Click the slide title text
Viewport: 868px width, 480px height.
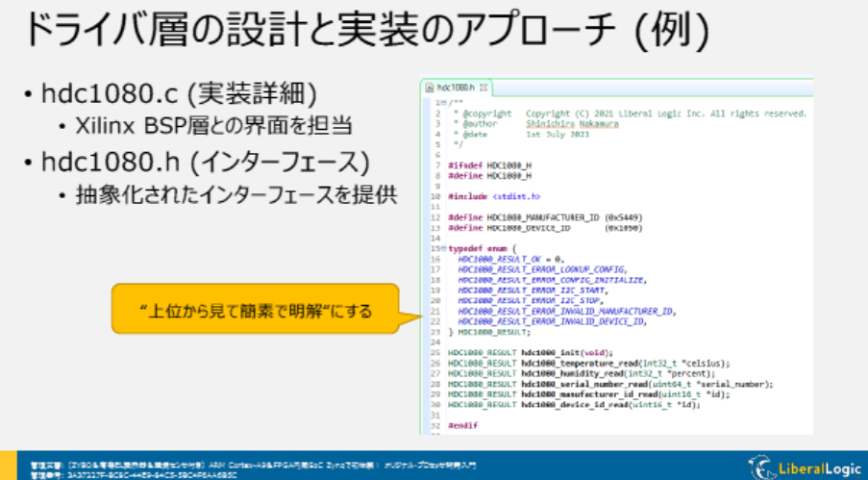click(x=365, y=32)
